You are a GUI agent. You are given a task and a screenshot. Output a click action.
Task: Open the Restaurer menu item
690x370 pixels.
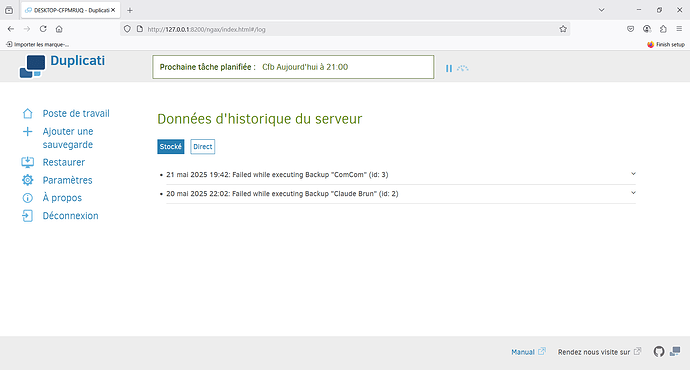64,162
